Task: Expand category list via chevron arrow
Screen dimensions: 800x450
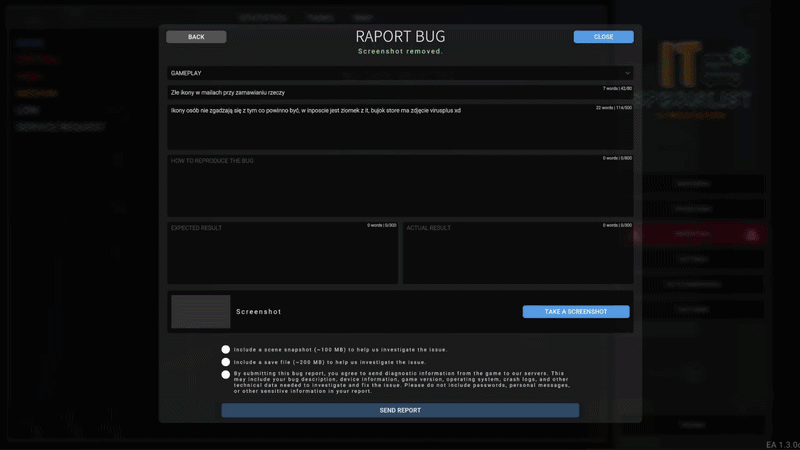Action: point(627,73)
